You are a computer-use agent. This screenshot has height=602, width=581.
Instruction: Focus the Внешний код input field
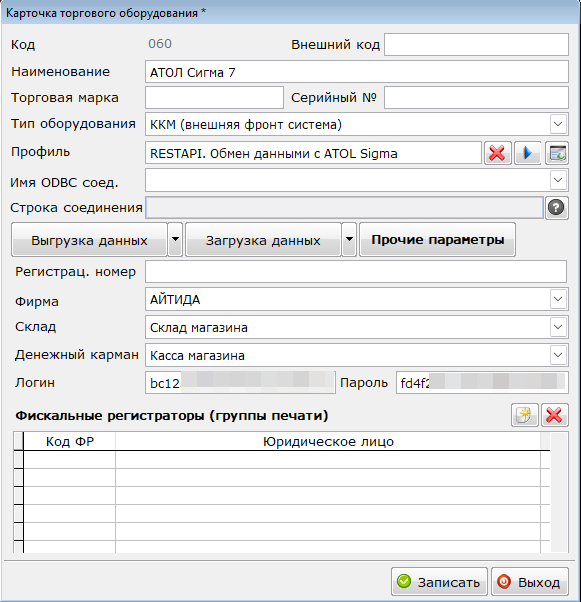[x=476, y=45]
